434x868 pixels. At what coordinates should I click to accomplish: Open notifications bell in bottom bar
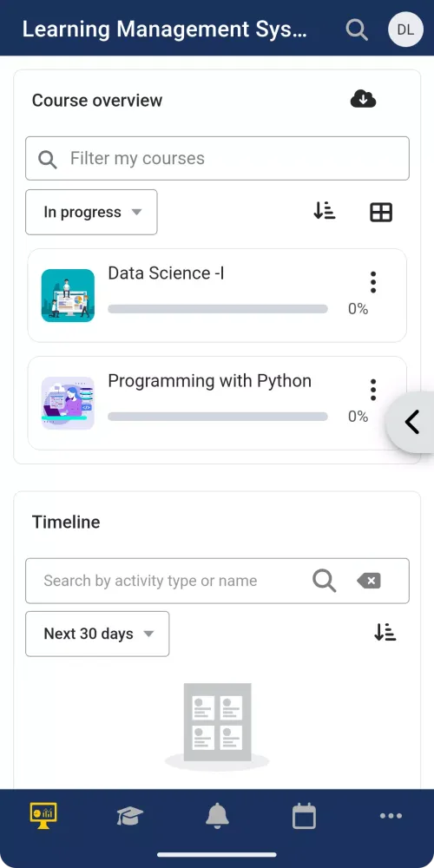pyautogui.click(x=217, y=816)
